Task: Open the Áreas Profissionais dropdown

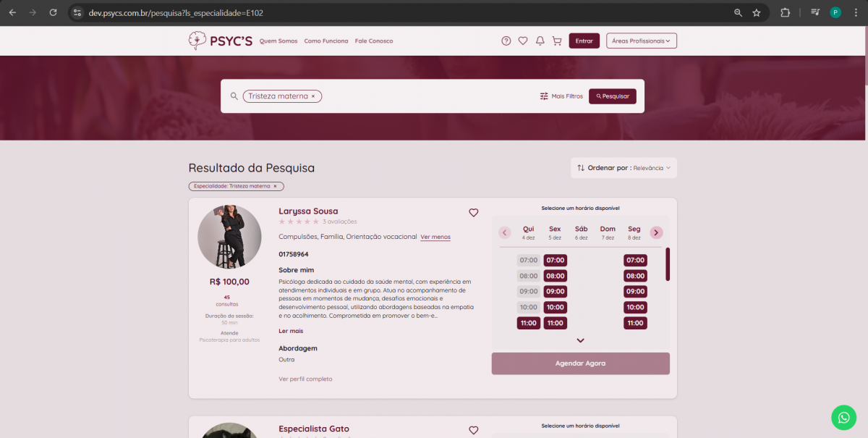Action: coord(641,41)
